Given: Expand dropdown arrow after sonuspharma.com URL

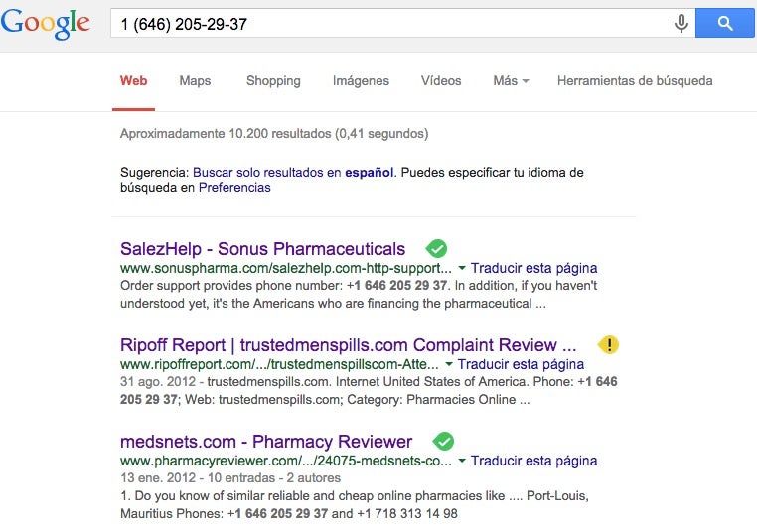Looking at the screenshot, I should [462, 268].
